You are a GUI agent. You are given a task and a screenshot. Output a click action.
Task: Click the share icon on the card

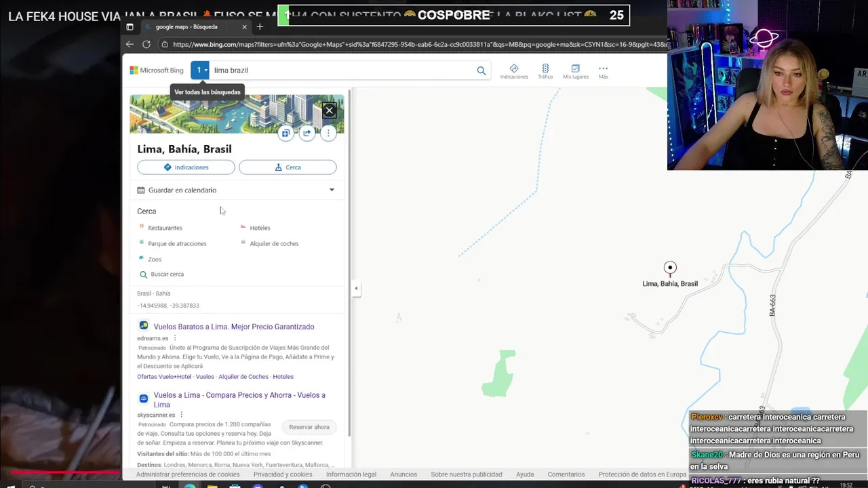tap(307, 134)
